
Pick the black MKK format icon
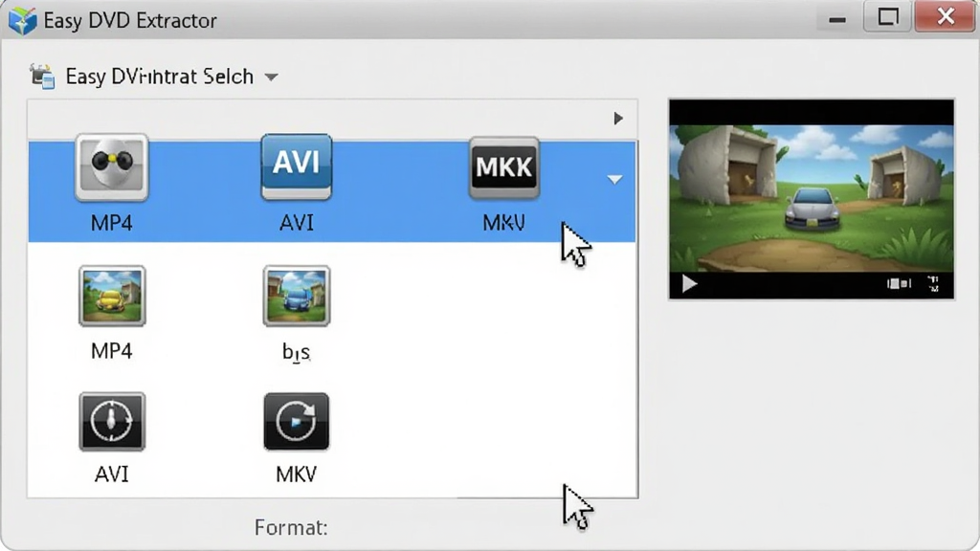tap(503, 167)
